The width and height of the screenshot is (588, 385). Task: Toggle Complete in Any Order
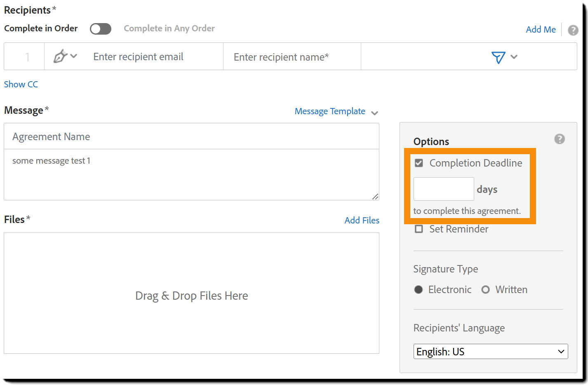(x=100, y=28)
